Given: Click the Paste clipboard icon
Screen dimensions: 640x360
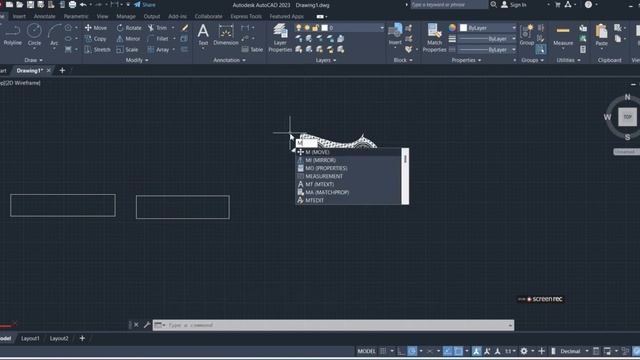Looking at the screenshot, I should click(601, 34).
